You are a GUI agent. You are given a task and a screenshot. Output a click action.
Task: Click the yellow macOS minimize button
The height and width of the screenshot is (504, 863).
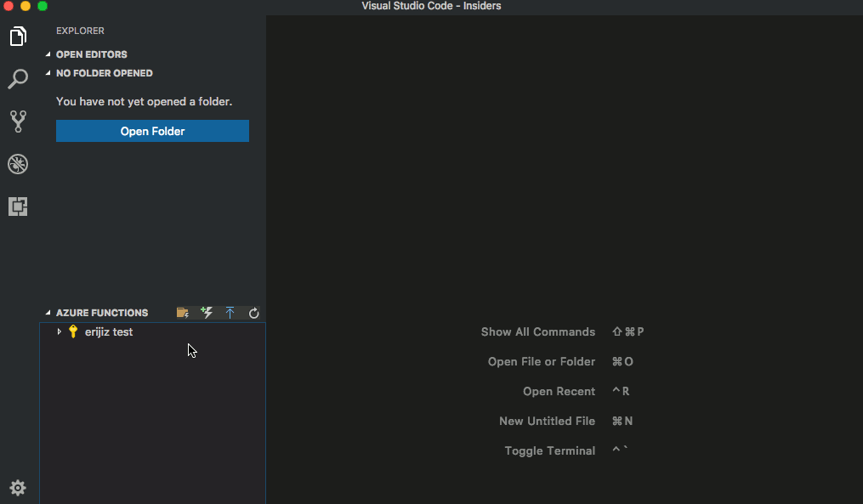coord(26,6)
